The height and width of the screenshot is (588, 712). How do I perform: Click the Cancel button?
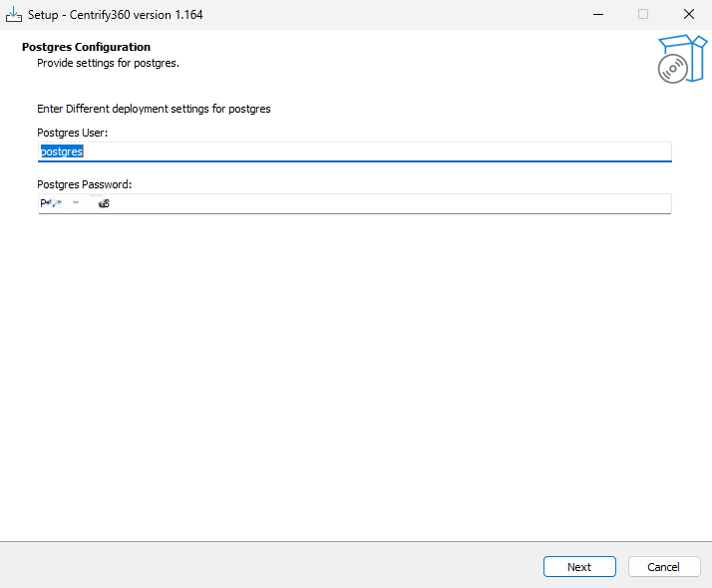[664, 567]
